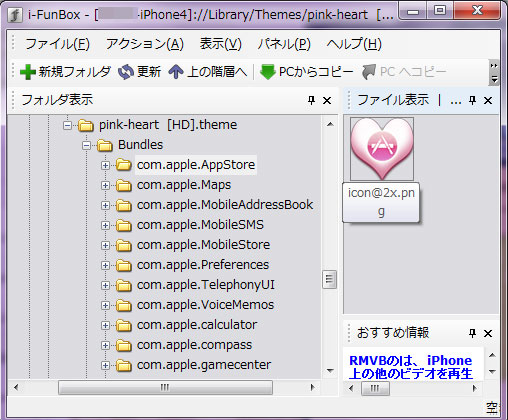Click the com.apple.AppStore folder icon

124,165
